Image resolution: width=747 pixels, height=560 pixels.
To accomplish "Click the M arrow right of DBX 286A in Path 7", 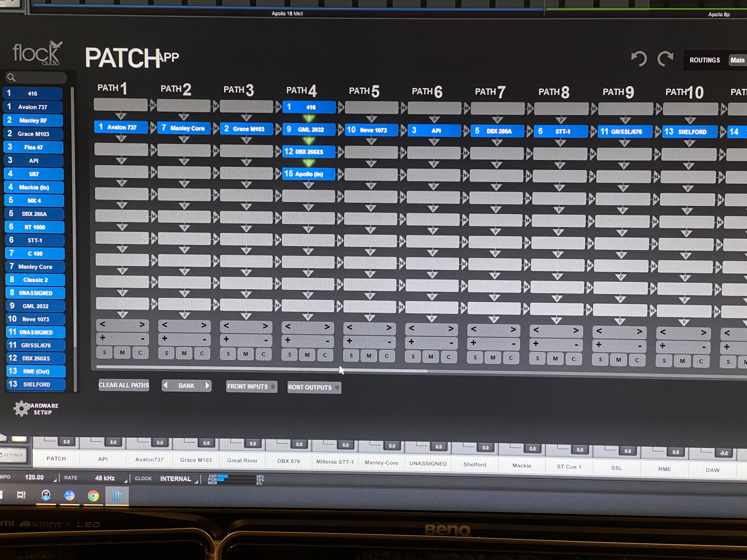I will 529,131.
